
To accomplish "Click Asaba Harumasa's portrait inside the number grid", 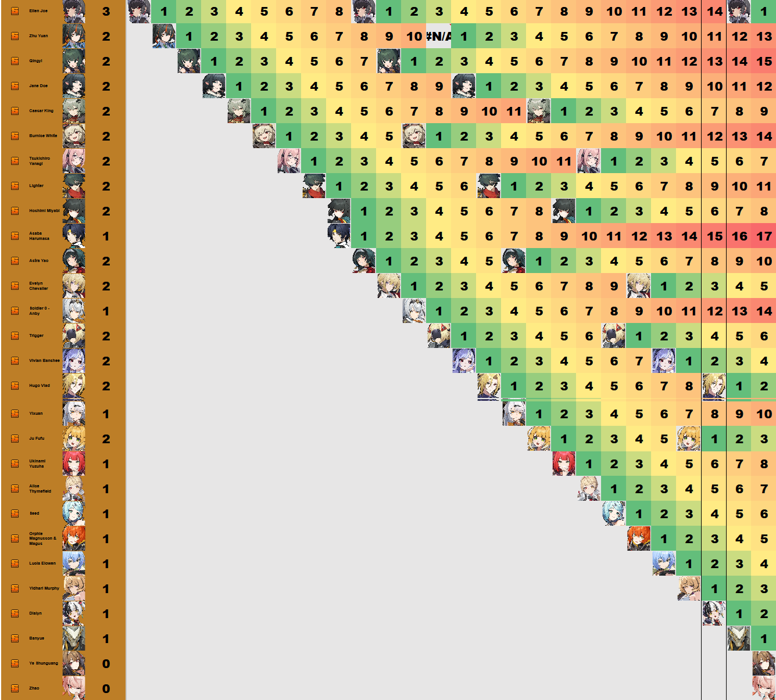I will [x=339, y=236].
